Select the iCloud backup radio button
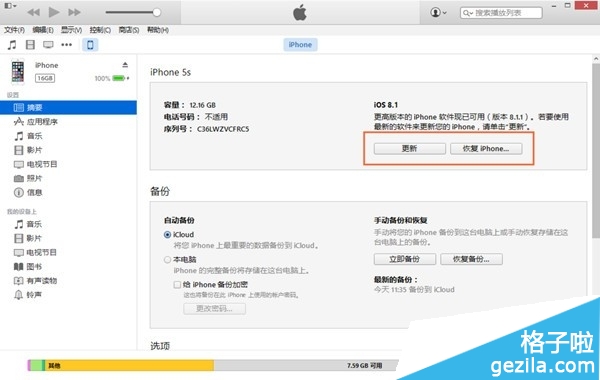This screenshot has width=600, height=380. pyautogui.click(x=167, y=235)
